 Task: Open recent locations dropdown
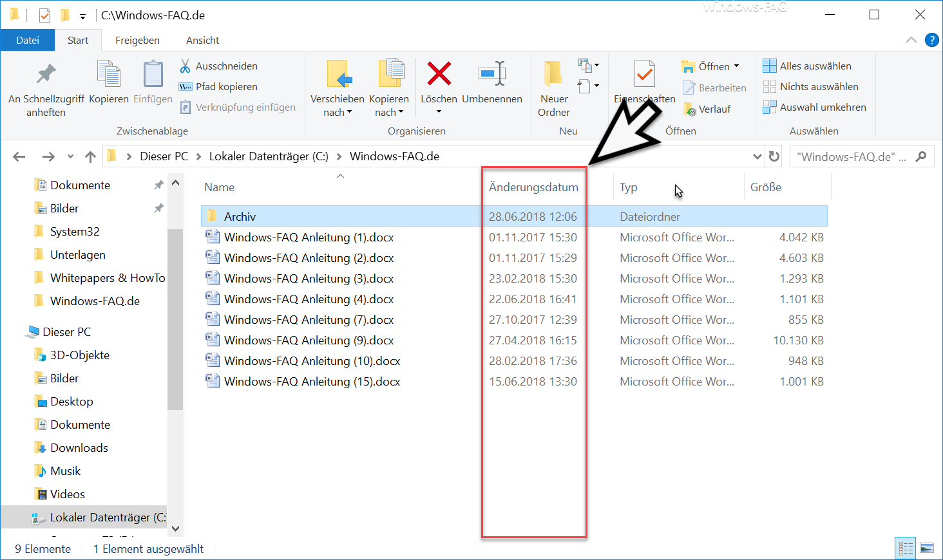pyautogui.click(x=70, y=156)
